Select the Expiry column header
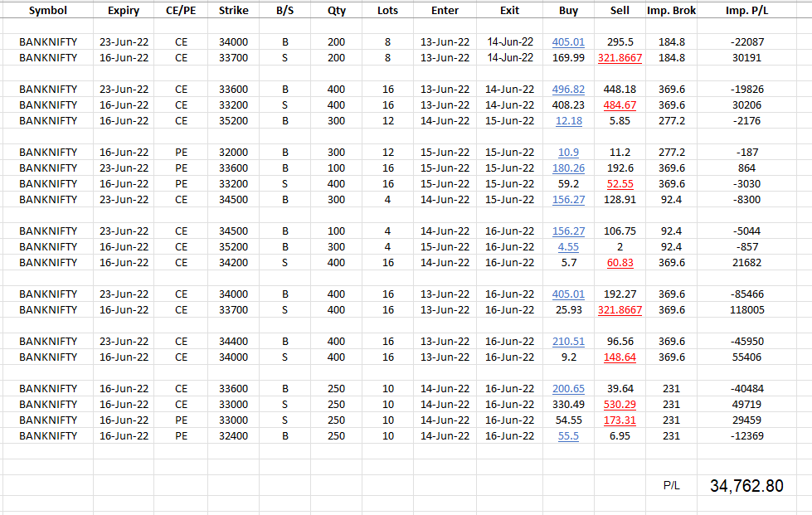Viewport: 812px width, 515px height. click(x=124, y=10)
